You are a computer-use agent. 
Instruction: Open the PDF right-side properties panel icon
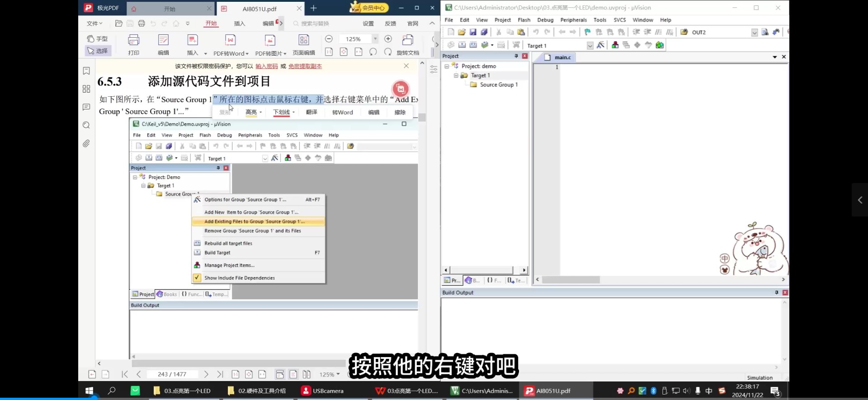click(434, 70)
